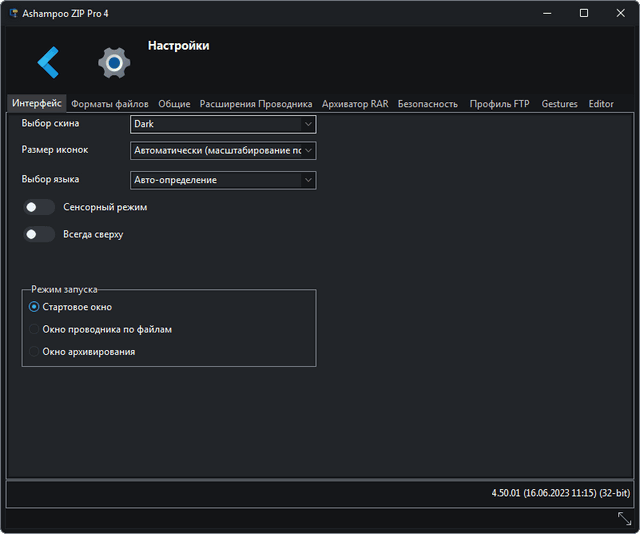Screen dimensions: 640x534
Task: Open the Выбор языка dropdown list
Action: coord(223,180)
